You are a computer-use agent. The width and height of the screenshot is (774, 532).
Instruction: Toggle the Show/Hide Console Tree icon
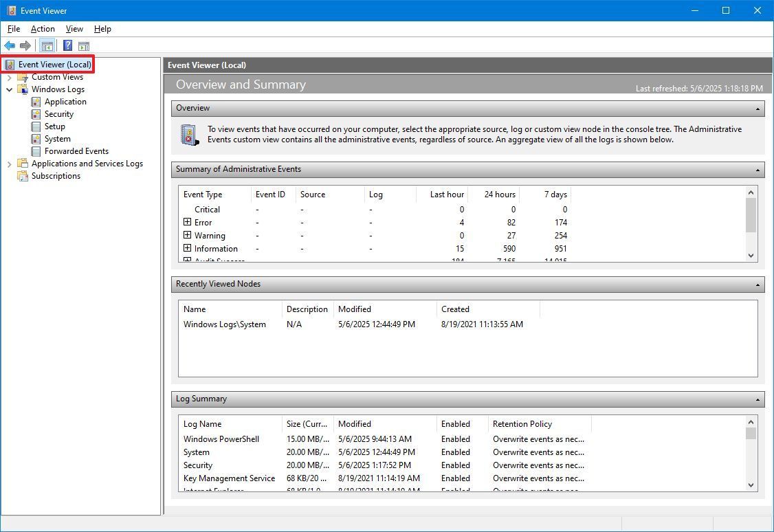pyautogui.click(x=47, y=45)
